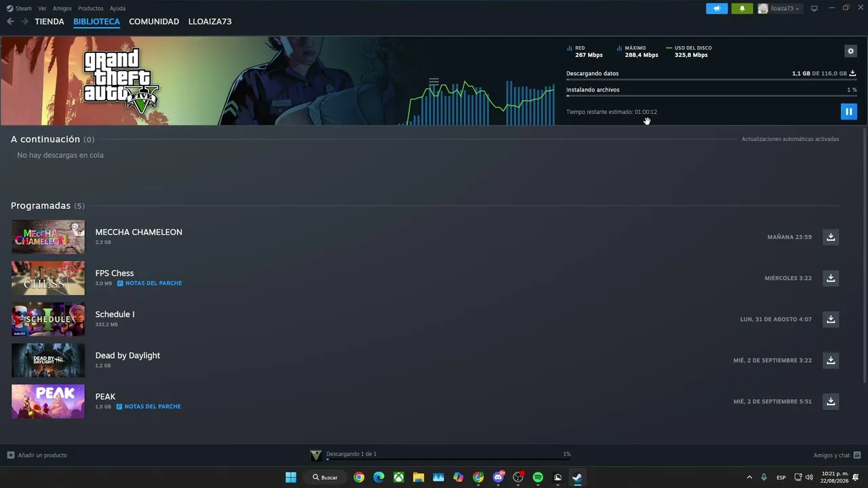Click the lloaiza73 profile avatar
The height and width of the screenshot is (488, 868).
[x=764, y=9]
